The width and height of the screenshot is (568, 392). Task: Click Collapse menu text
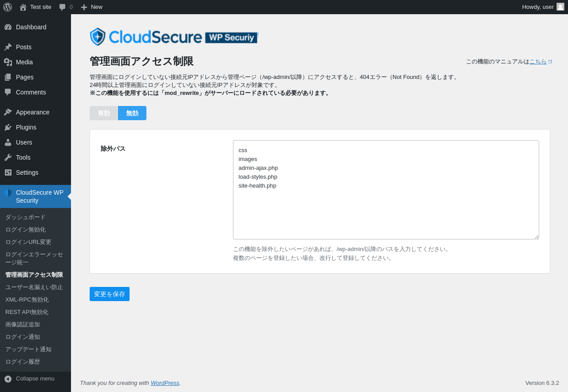tap(35, 379)
